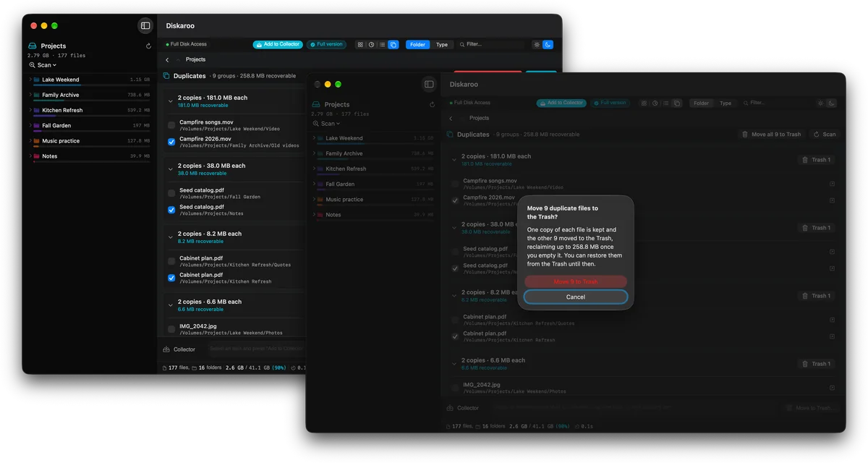868x463 pixels.
Task: Check the Fall Garden Seed catalog.pdf in the back window
Action: [x=171, y=193]
